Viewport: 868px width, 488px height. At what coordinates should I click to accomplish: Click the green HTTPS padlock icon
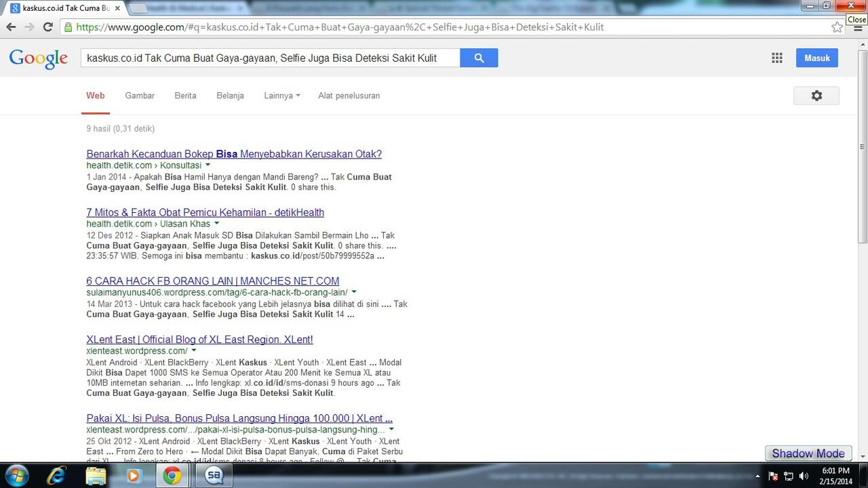pos(68,27)
